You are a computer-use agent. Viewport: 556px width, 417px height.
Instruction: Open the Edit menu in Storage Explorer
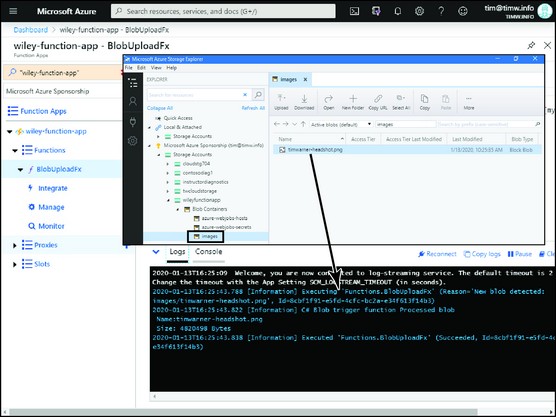coord(141,68)
